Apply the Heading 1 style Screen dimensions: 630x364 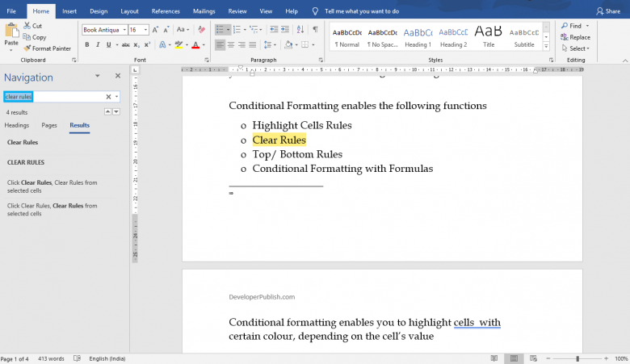[418, 36]
